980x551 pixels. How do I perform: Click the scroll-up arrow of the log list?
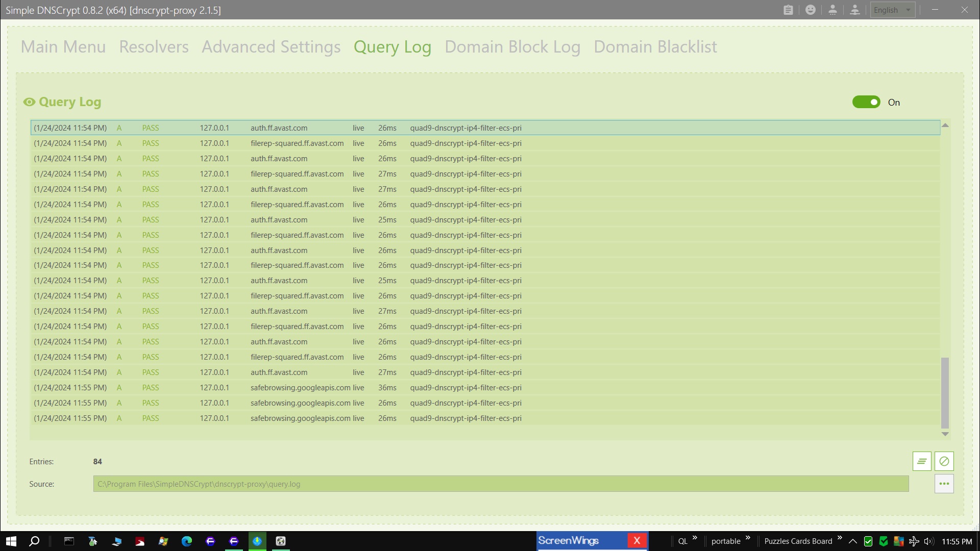pos(945,125)
